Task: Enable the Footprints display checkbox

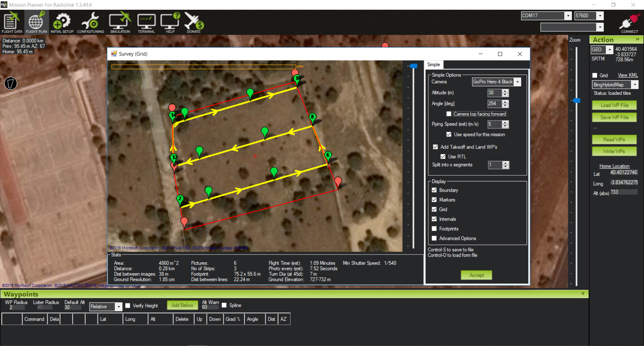Action: pos(434,229)
